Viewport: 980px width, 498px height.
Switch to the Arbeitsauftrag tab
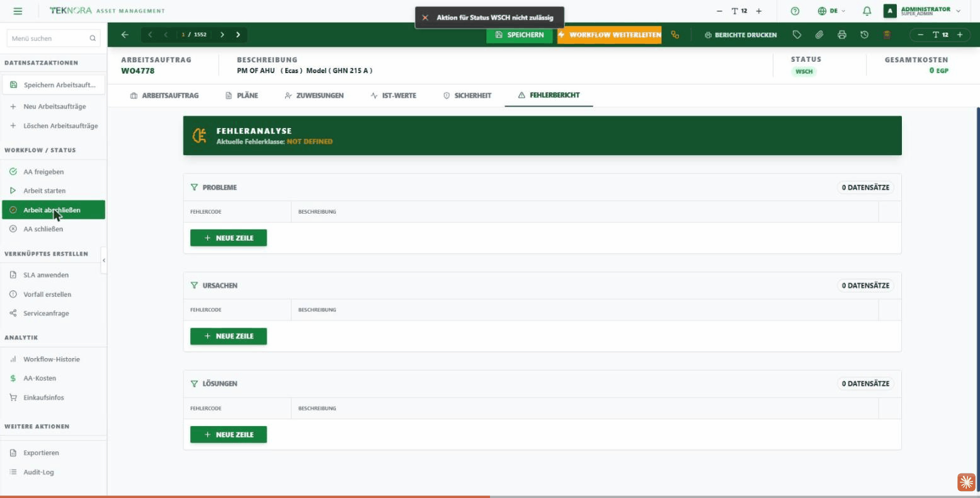164,95
